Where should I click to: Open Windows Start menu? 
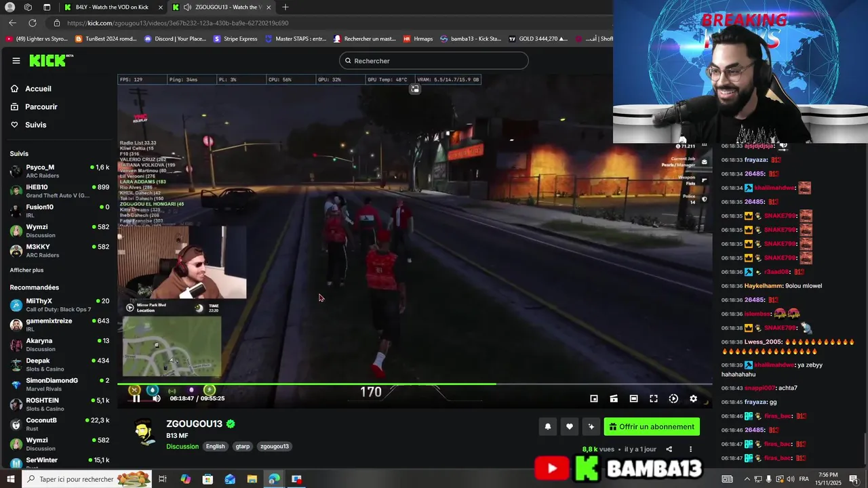(10, 479)
